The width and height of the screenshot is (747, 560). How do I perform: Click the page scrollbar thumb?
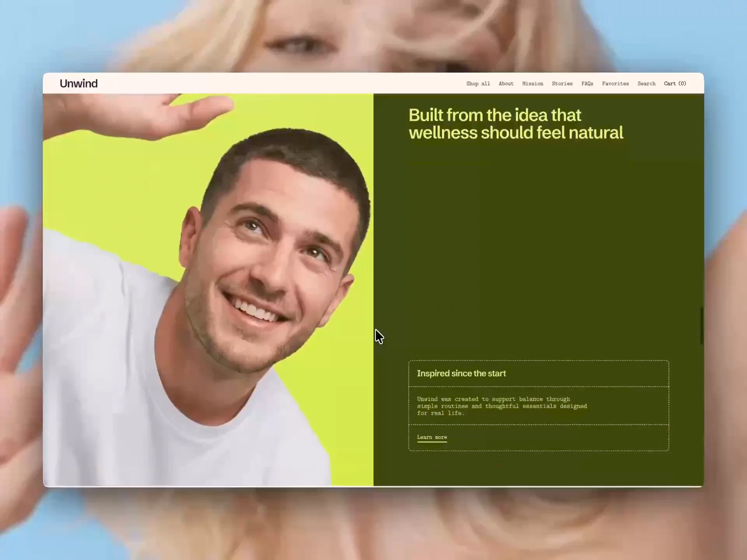(701, 325)
